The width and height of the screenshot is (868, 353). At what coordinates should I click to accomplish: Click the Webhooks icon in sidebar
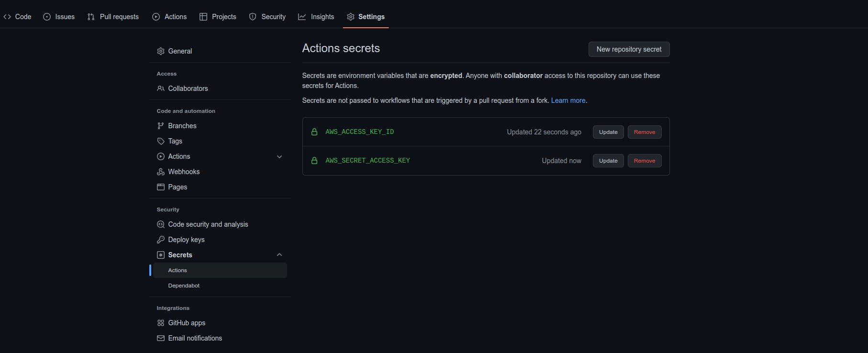click(x=161, y=172)
